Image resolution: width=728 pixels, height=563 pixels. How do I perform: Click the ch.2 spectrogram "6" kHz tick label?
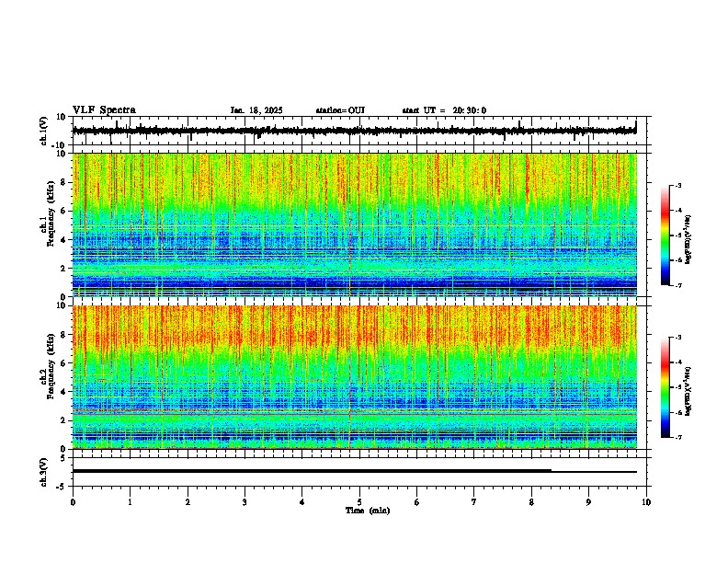pyautogui.click(x=63, y=363)
